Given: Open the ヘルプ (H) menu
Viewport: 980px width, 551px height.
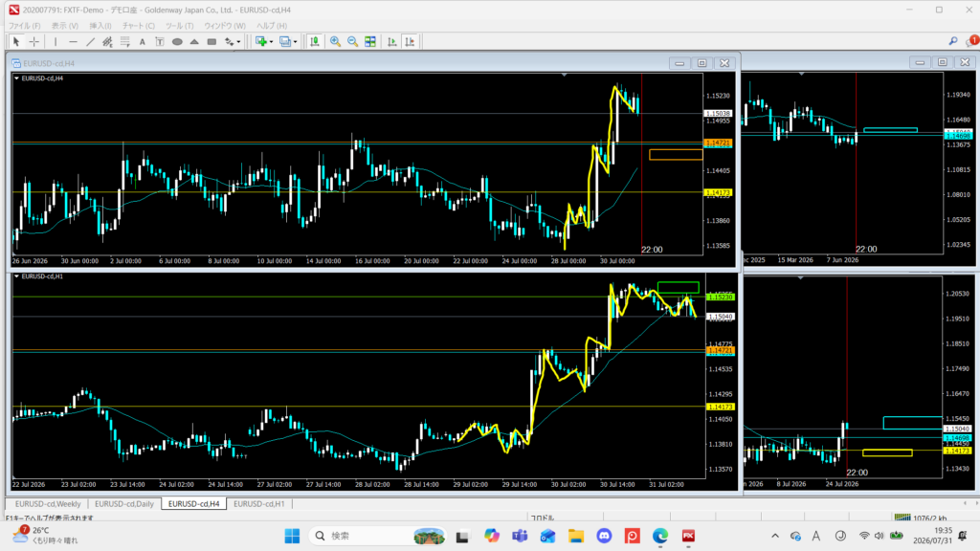Looking at the screenshot, I should click(272, 26).
